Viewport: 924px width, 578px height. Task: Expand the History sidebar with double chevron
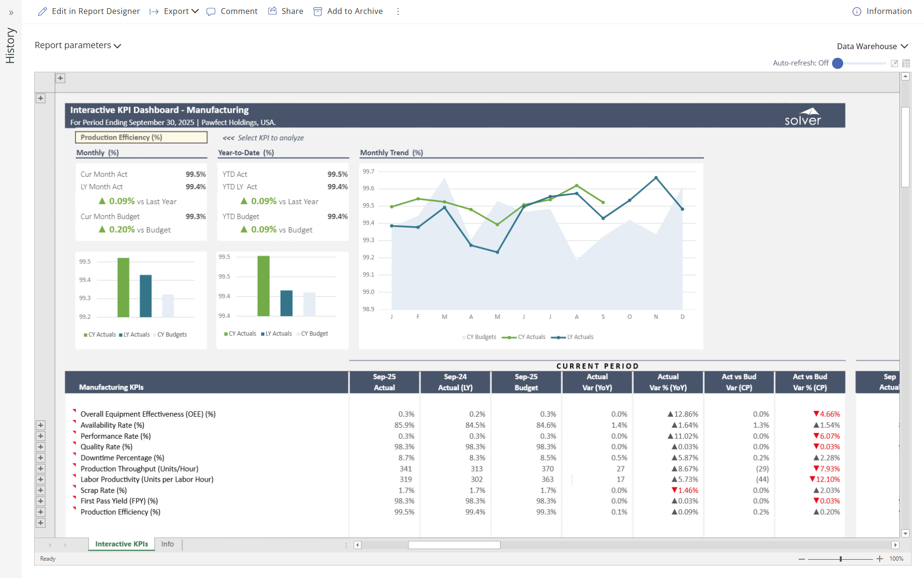(11, 13)
